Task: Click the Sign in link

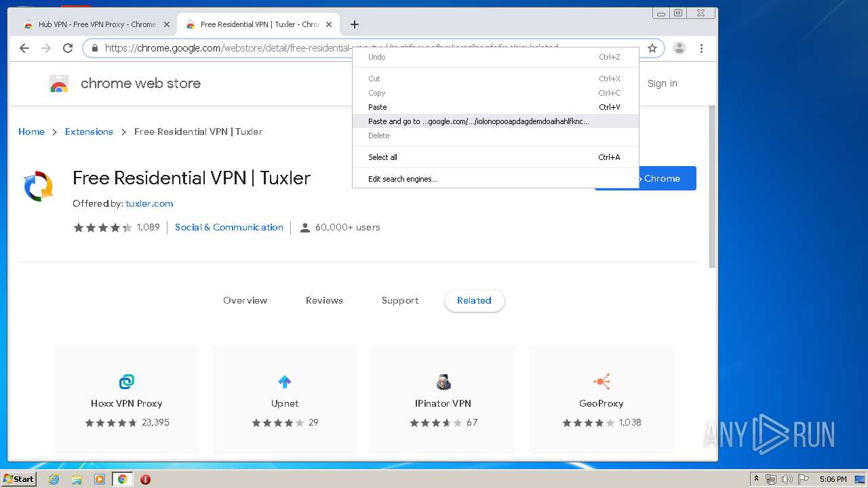Action: pos(662,83)
